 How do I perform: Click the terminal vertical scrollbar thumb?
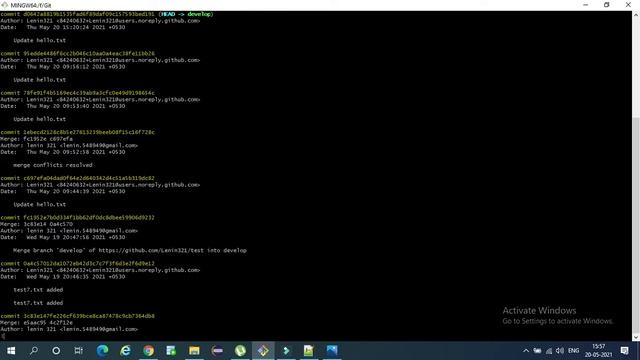[636, 224]
